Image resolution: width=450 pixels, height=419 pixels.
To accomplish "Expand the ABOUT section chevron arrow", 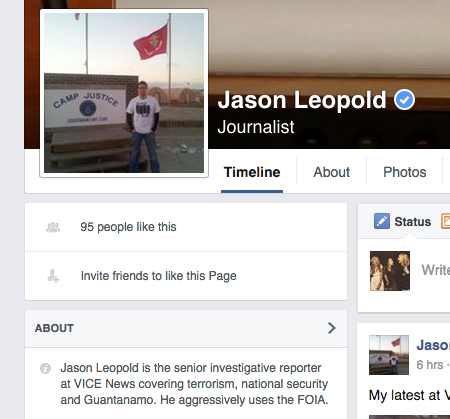I will click(331, 328).
